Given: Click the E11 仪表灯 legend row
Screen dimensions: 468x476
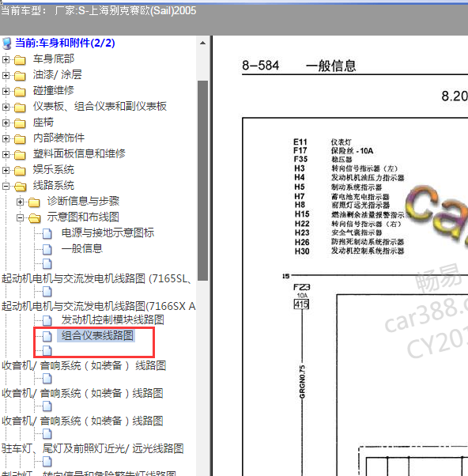Looking at the screenshot, I should pyautogui.click(x=323, y=142).
